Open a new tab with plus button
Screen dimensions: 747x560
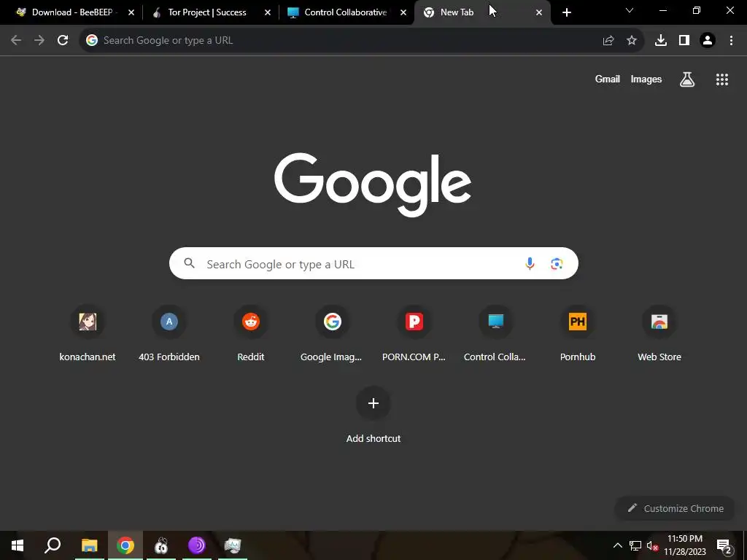click(566, 12)
